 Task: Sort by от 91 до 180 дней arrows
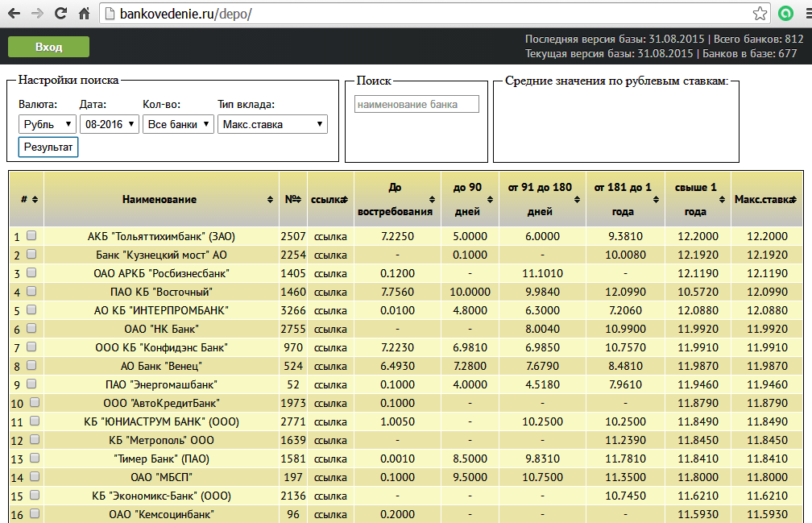pyautogui.click(x=577, y=199)
